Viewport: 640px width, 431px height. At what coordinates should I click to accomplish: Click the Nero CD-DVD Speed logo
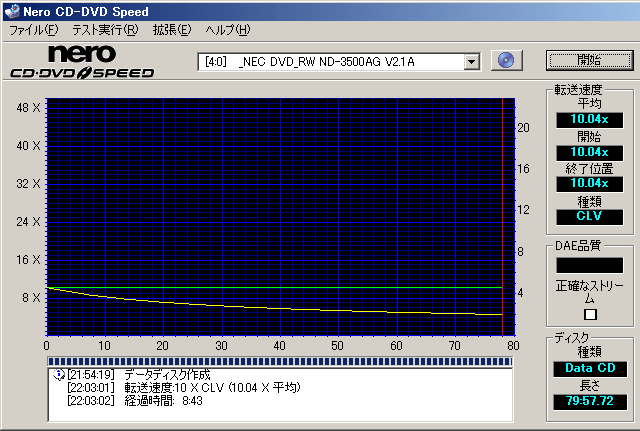point(82,62)
